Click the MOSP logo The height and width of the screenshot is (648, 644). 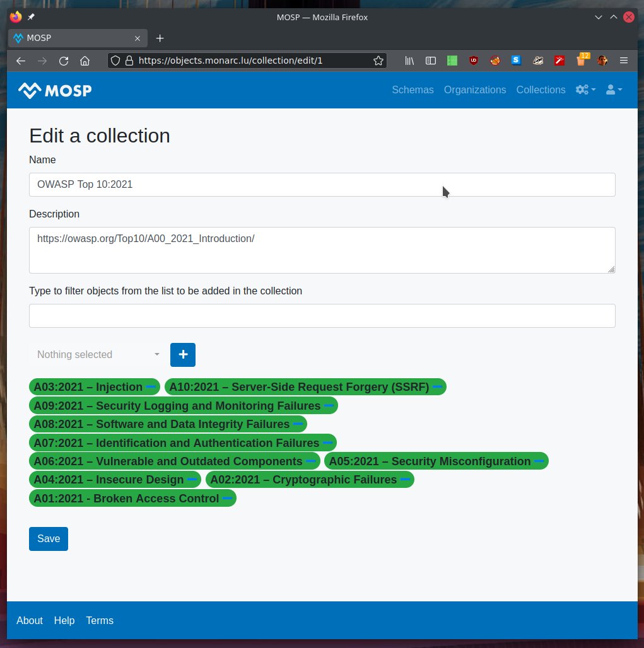tap(55, 90)
